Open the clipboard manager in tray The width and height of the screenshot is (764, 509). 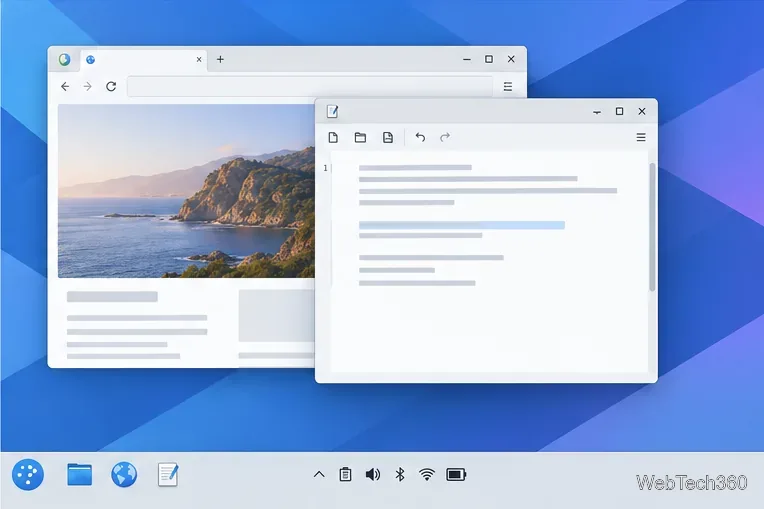coord(345,474)
